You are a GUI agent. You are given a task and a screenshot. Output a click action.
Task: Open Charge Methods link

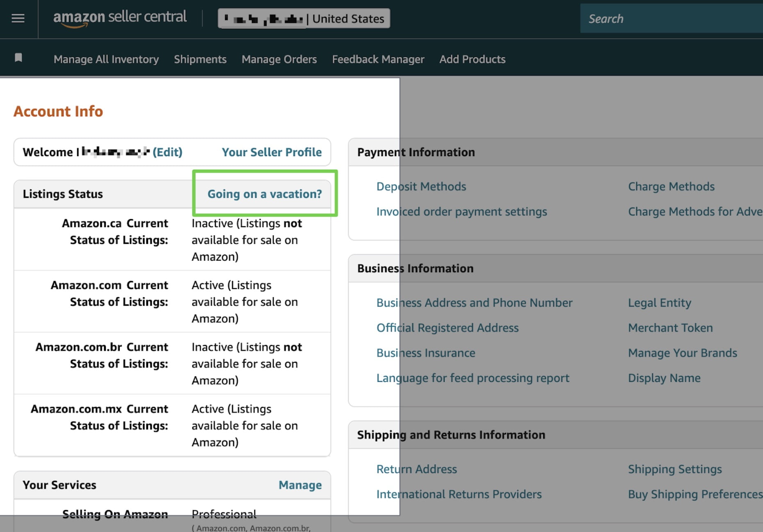pos(672,186)
